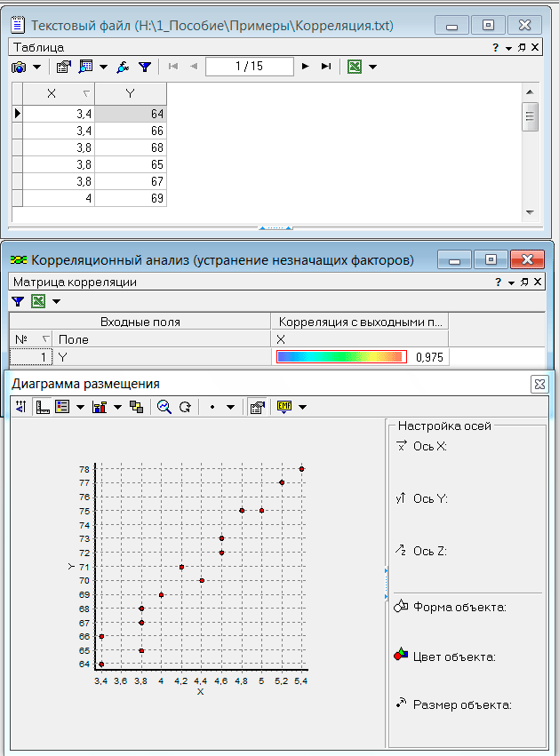
Task: Click the help question mark in the Матрица корреляции panel
Action: 499,282
